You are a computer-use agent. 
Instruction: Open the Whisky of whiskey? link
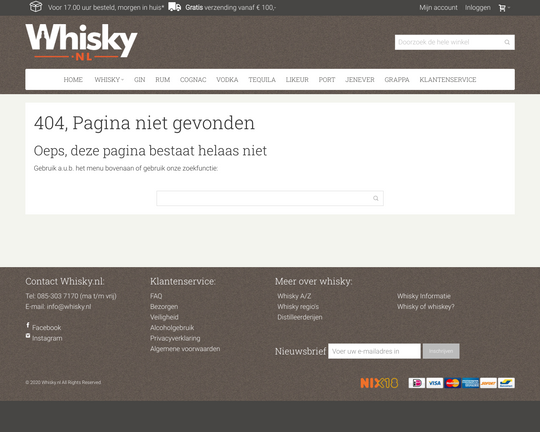coord(426,307)
